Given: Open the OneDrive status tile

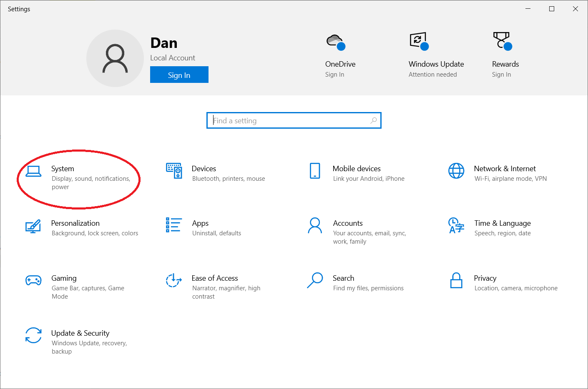Looking at the screenshot, I should pyautogui.click(x=340, y=56).
